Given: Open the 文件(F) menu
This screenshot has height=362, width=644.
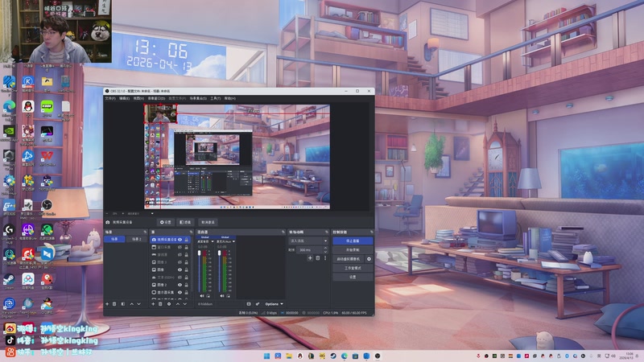Looking at the screenshot, I should [109, 98].
